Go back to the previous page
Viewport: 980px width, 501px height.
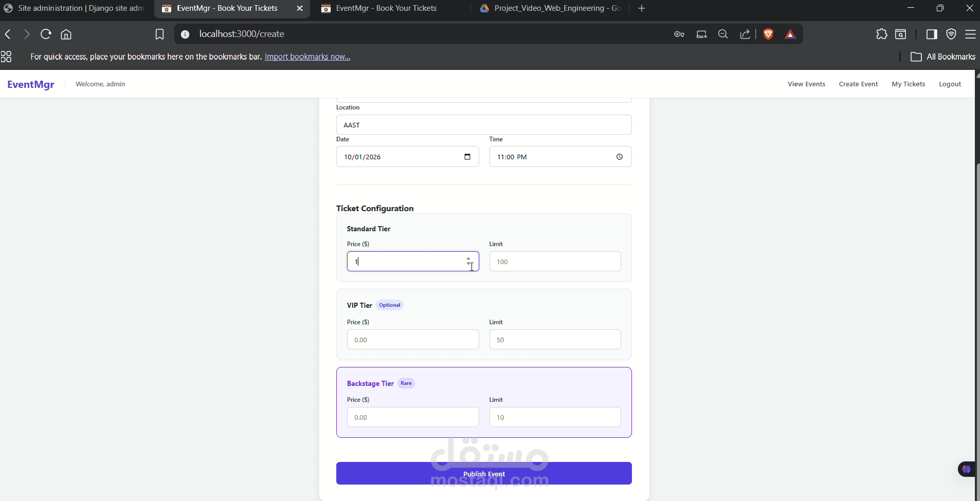8,34
